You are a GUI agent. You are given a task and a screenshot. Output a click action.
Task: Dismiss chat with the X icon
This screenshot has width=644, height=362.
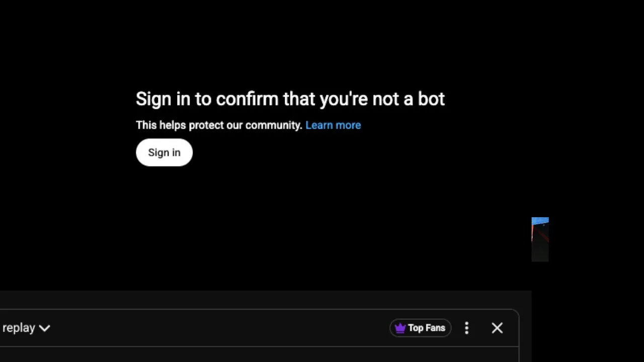(497, 328)
